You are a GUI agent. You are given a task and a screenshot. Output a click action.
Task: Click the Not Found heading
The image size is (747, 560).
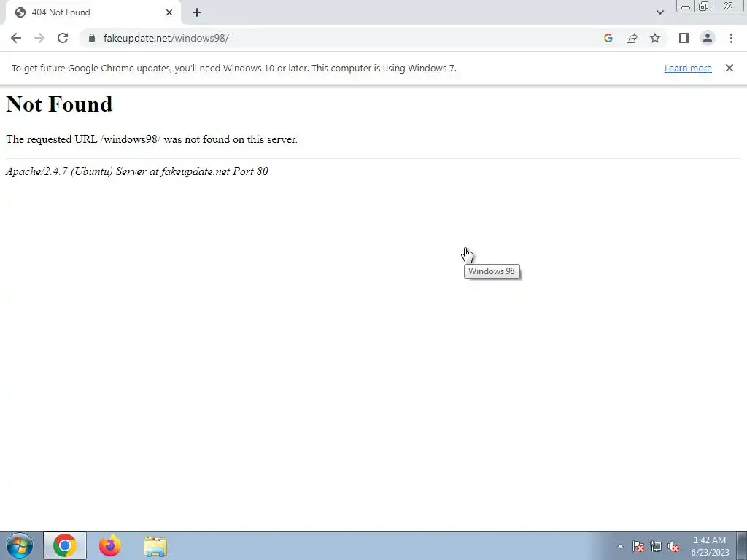coord(60,104)
